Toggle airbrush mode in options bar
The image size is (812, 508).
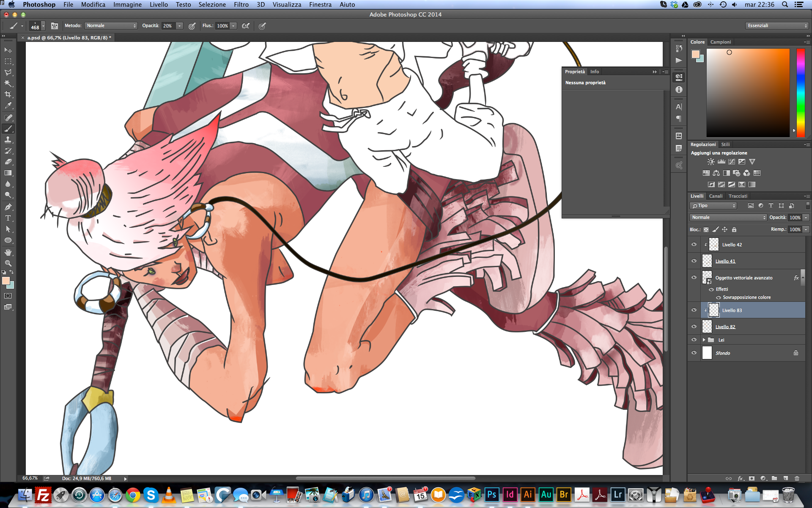click(x=246, y=26)
